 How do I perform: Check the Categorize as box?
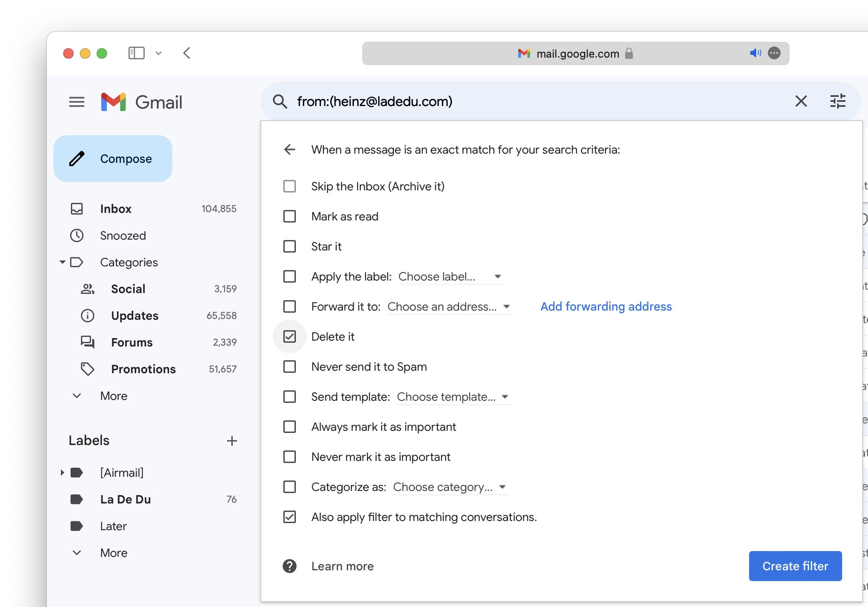290,487
